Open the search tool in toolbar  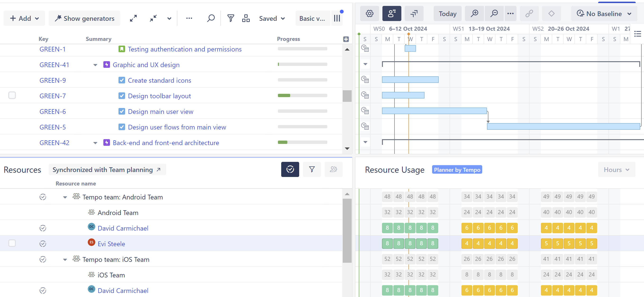(x=211, y=18)
